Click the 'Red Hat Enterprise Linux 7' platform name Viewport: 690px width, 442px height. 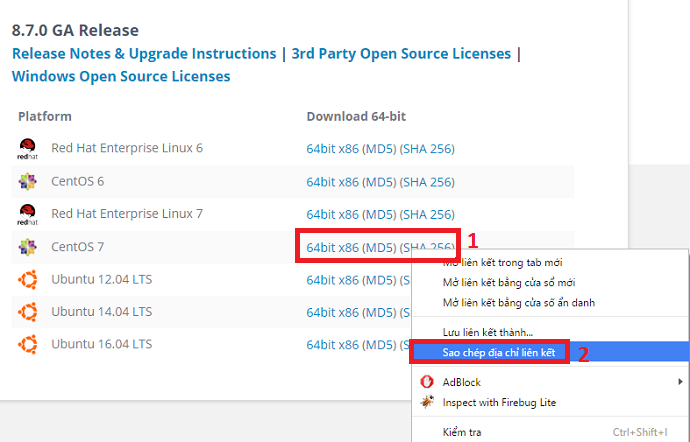click(127, 214)
